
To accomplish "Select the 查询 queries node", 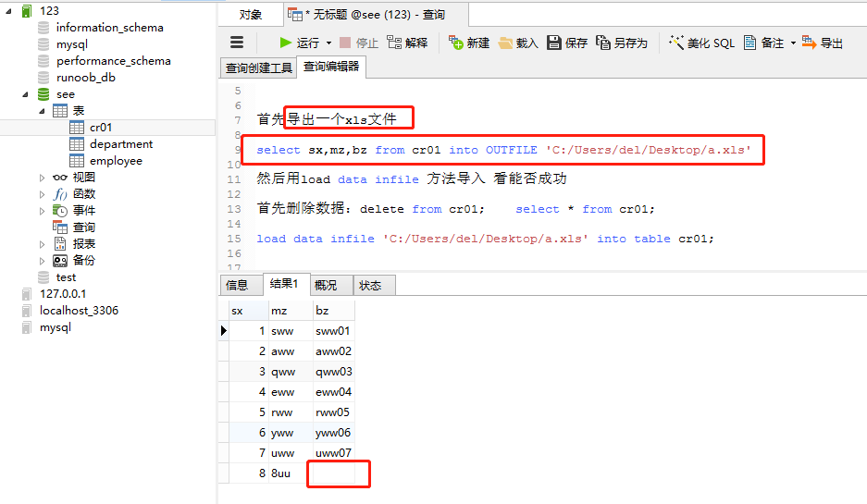I will [83, 227].
